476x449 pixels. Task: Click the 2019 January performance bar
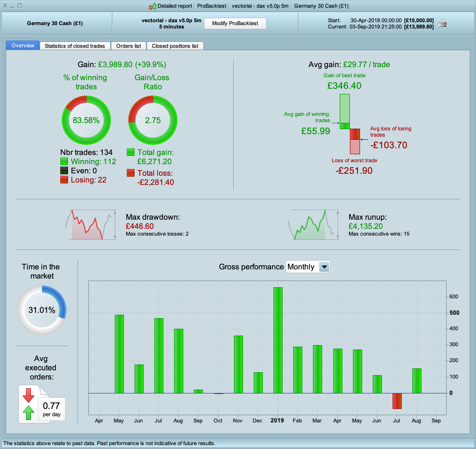pyautogui.click(x=278, y=340)
